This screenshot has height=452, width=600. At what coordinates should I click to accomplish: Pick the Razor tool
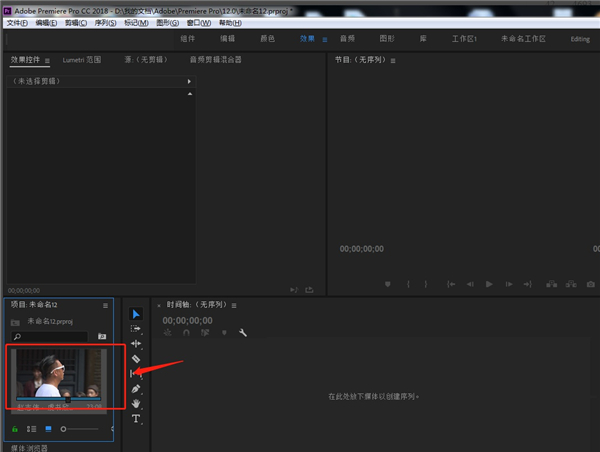pos(136,359)
